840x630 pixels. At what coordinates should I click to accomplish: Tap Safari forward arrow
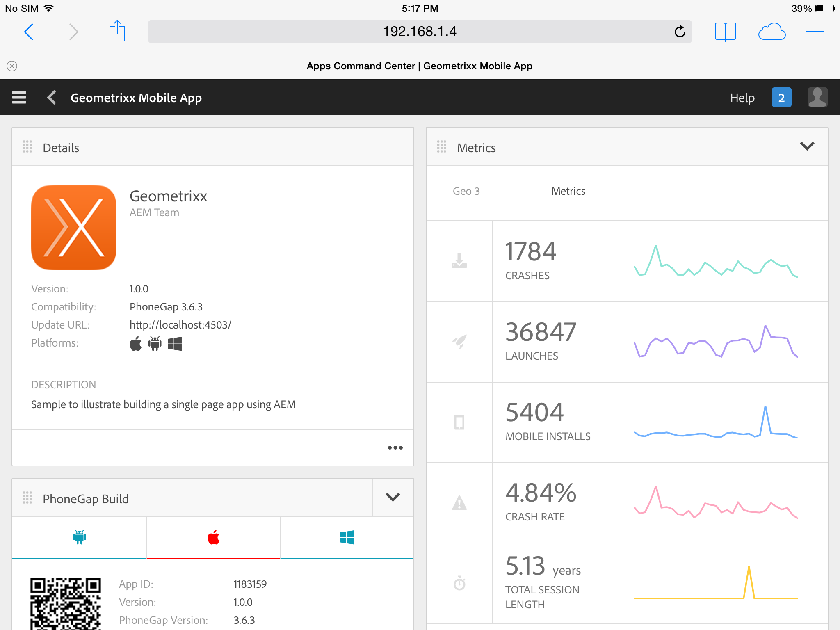[73, 32]
